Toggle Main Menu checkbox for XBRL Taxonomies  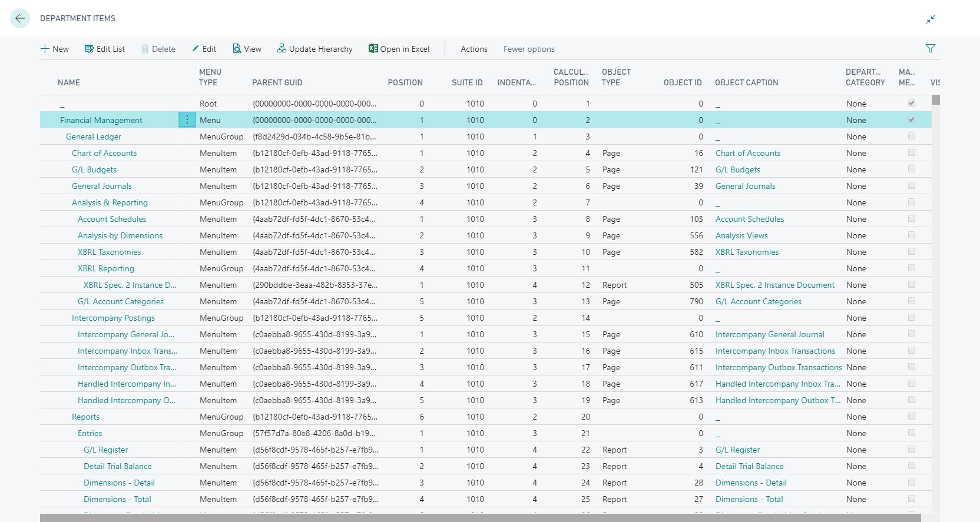coord(912,251)
